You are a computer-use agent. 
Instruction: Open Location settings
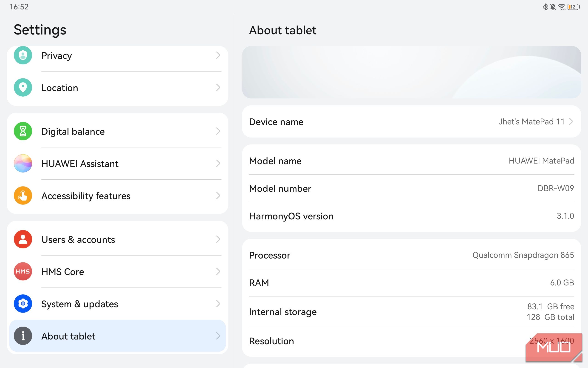pos(118,88)
